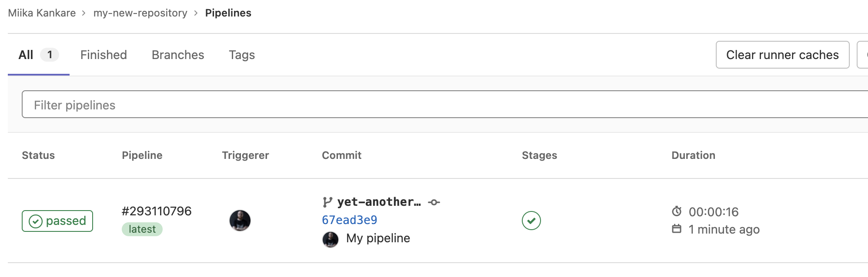Click the calendar icon beside 1 minute ago

click(677, 229)
